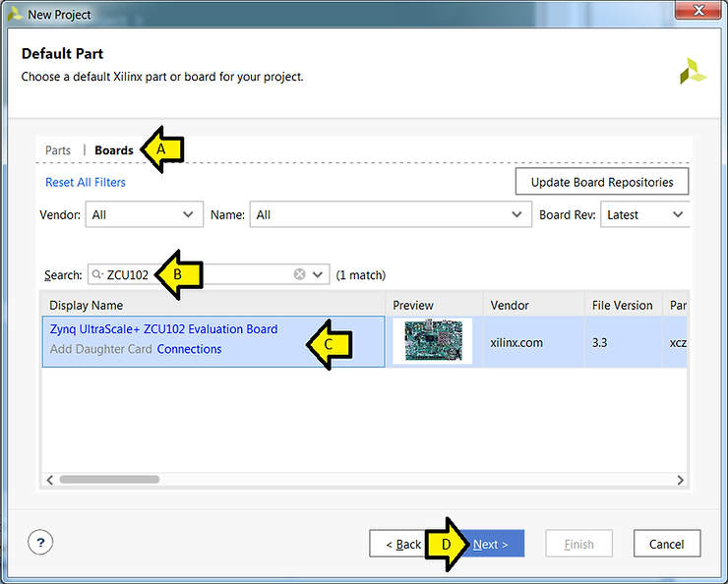Viewport: 728px width, 584px height.
Task: Click the Connections link
Action: coord(189,349)
